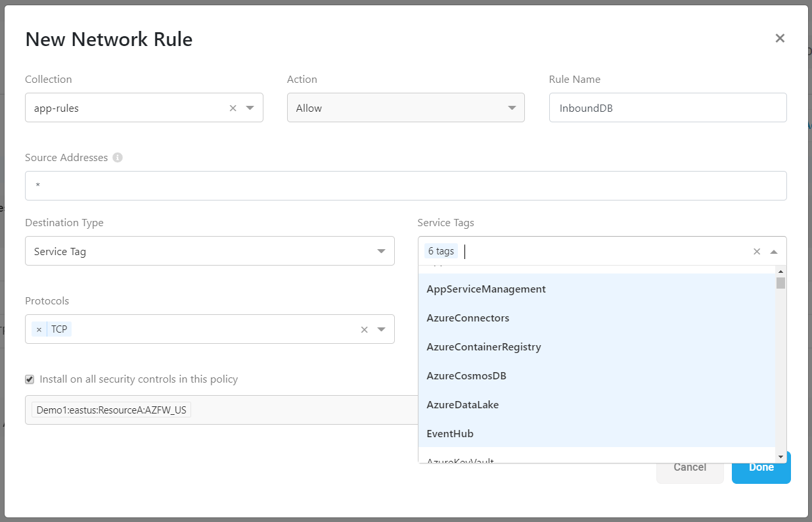
Task: Collapse the Service Tags dropdown list
Action: pos(774,252)
